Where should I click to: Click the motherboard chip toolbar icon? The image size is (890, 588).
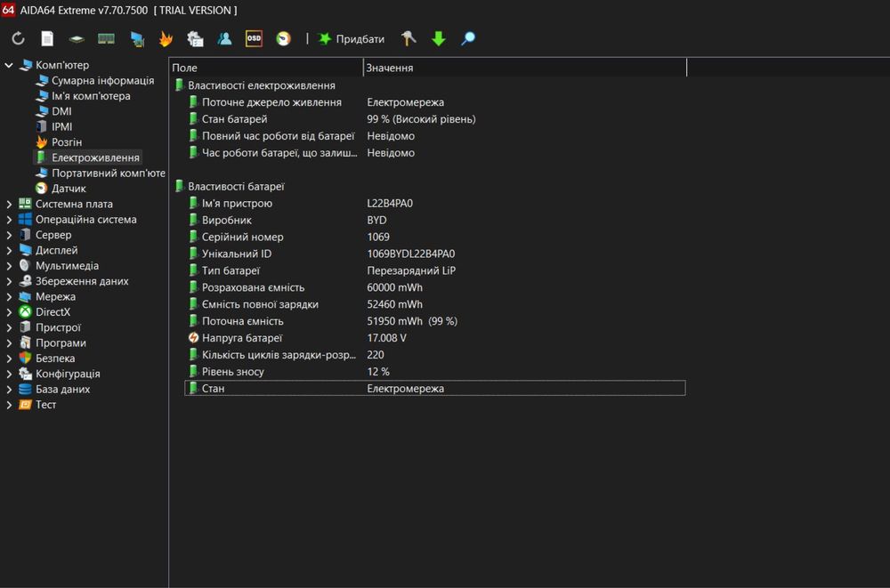(x=76, y=38)
